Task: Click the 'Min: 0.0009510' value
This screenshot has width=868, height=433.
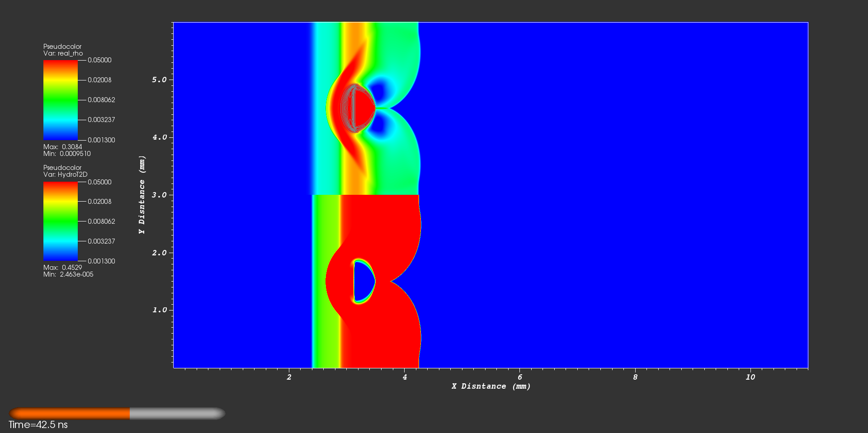Action: pyautogui.click(x=67, y=154)
